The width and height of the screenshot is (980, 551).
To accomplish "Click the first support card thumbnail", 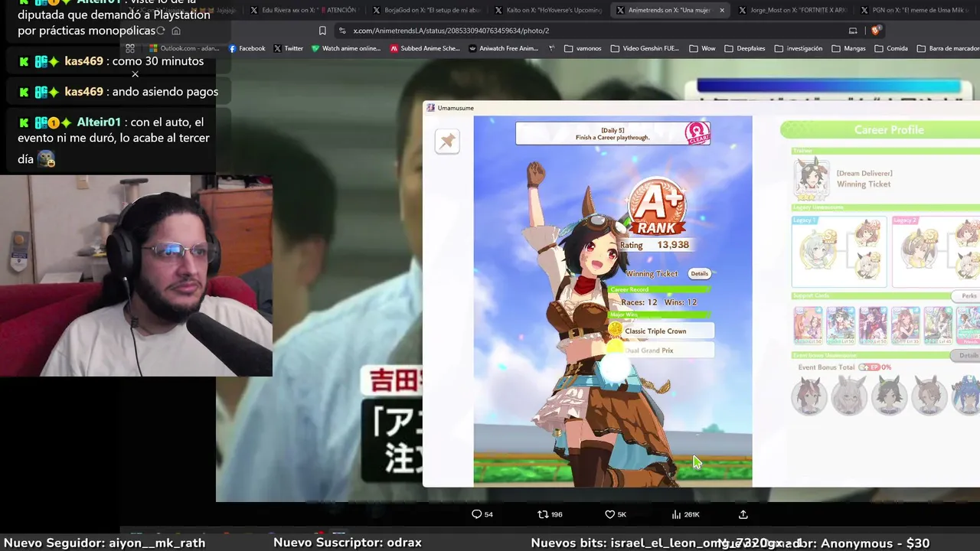I will point(808,325).
